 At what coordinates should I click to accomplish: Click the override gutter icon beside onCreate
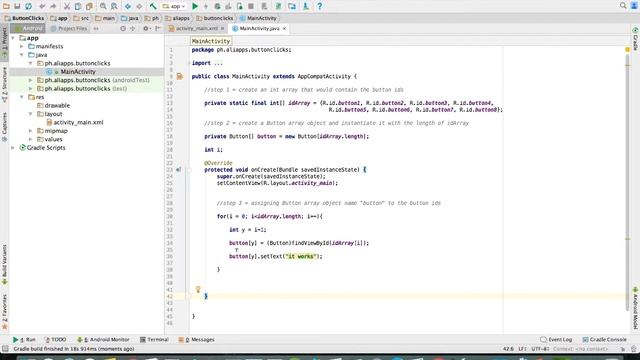(x=179, y=169)
